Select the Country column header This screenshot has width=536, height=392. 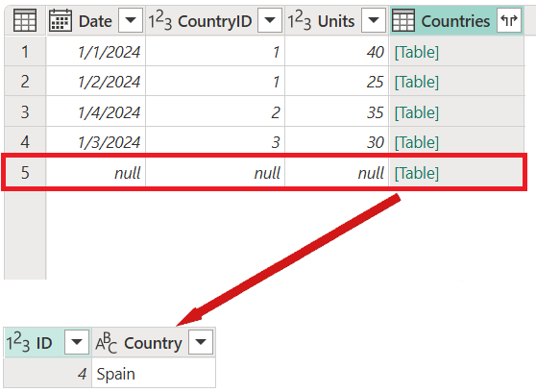[154, 342]
